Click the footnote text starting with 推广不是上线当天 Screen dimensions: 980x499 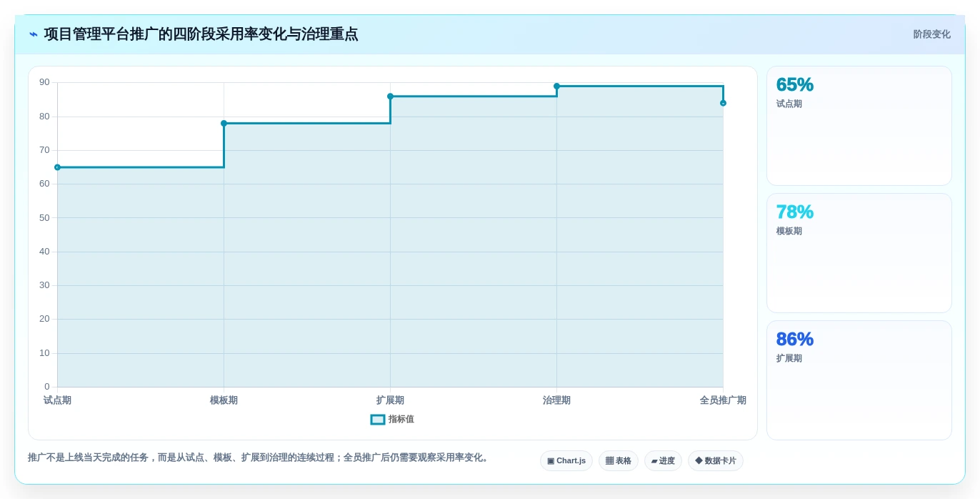[x=260, y=458]
